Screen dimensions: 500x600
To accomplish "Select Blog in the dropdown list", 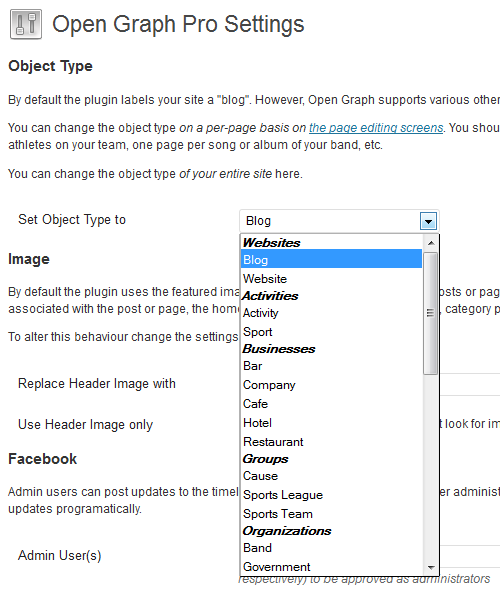I will (x=331, y=259).
